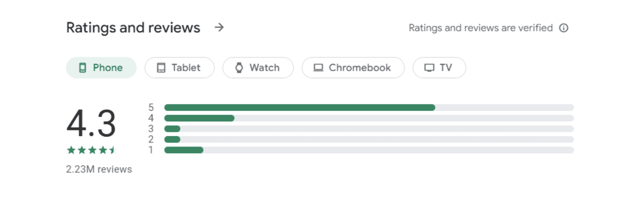Switch to Tablet reviews
Screen dimensions: 644x200
[x=179, y=68]
